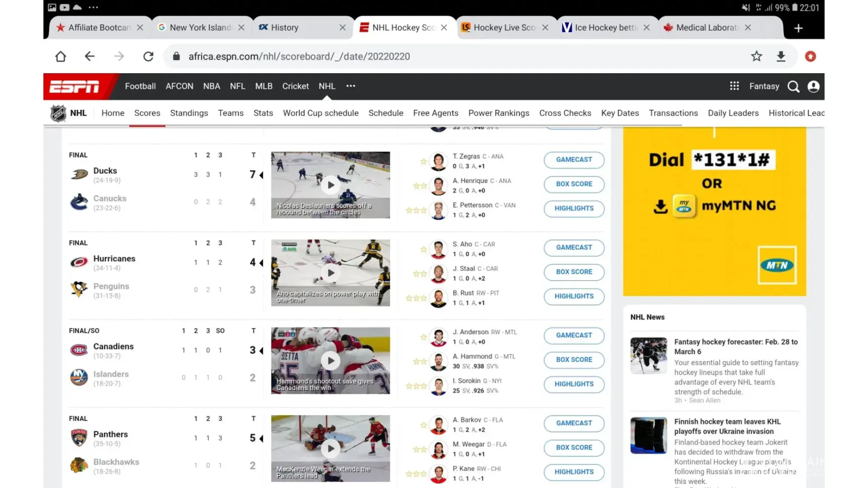Click the ESPN logo

(x=75, y=86)
